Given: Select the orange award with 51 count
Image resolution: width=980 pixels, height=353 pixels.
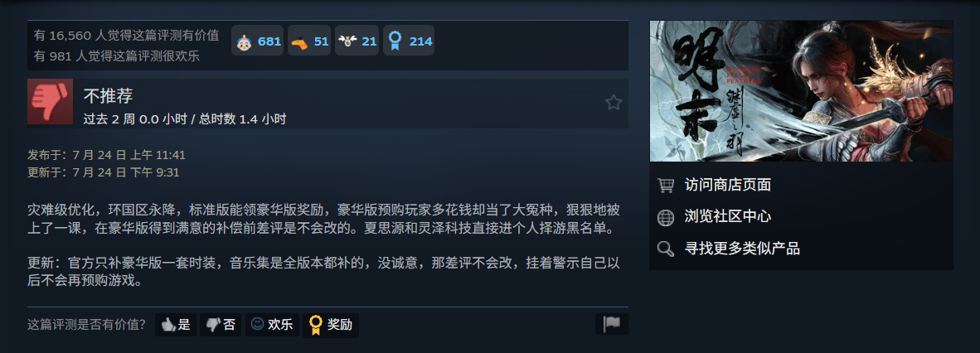Looking at the screenshot, I should click(x=308, y=41).
